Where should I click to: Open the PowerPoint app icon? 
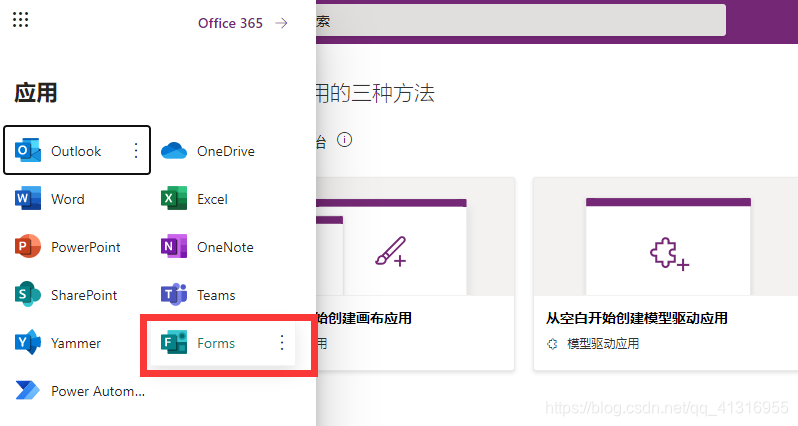pos(27,247)
